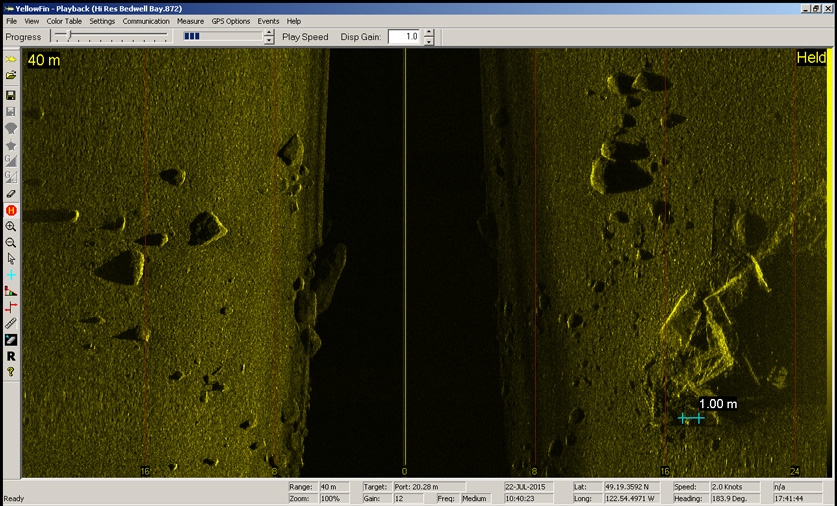Click the zoom in magnifier icon

click(x=11, y=227)
